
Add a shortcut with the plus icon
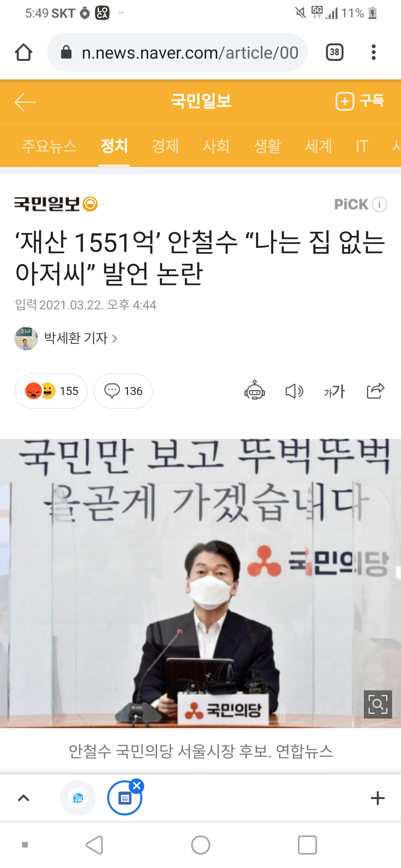click(378, 798)
